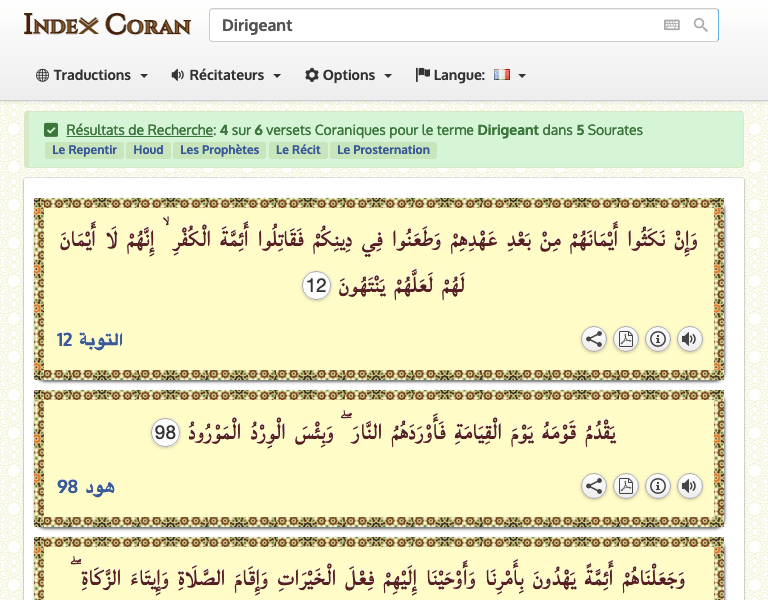Image resolution: width=768 pixels, height=600 pixels.
Task: Filter results by Houd sourate
Action: pos(148,150)
